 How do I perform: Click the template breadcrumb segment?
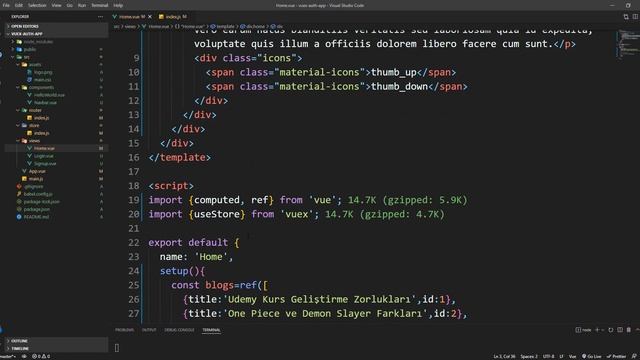point(222,27)
